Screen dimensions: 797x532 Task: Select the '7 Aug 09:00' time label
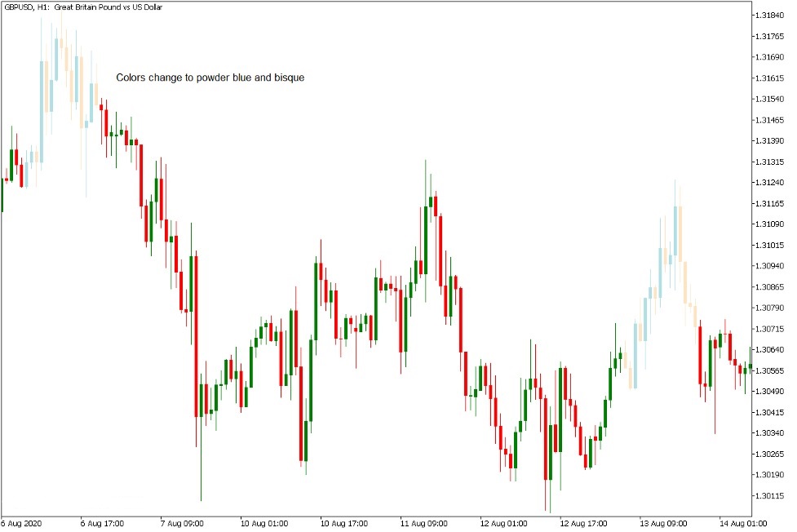point(182,523)
